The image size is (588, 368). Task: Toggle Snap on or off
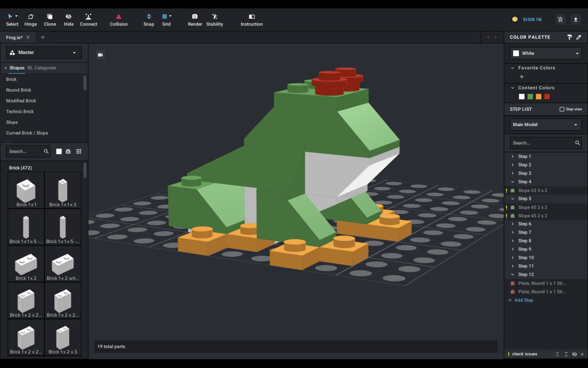(148, 20)
